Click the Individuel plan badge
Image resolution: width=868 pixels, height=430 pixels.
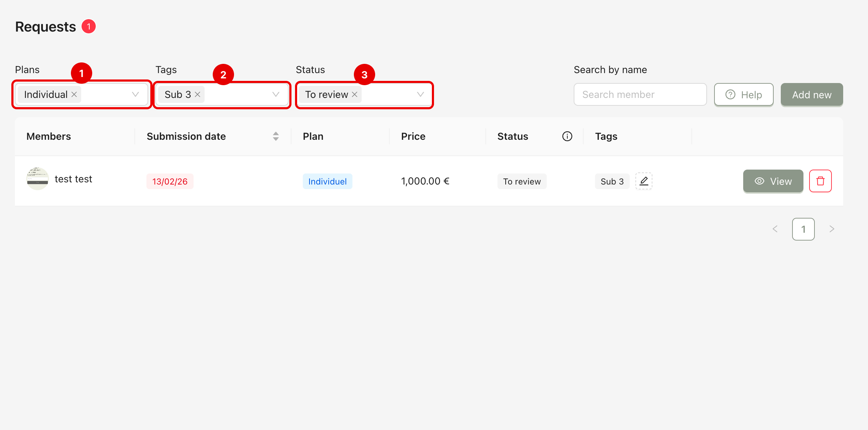327,181
